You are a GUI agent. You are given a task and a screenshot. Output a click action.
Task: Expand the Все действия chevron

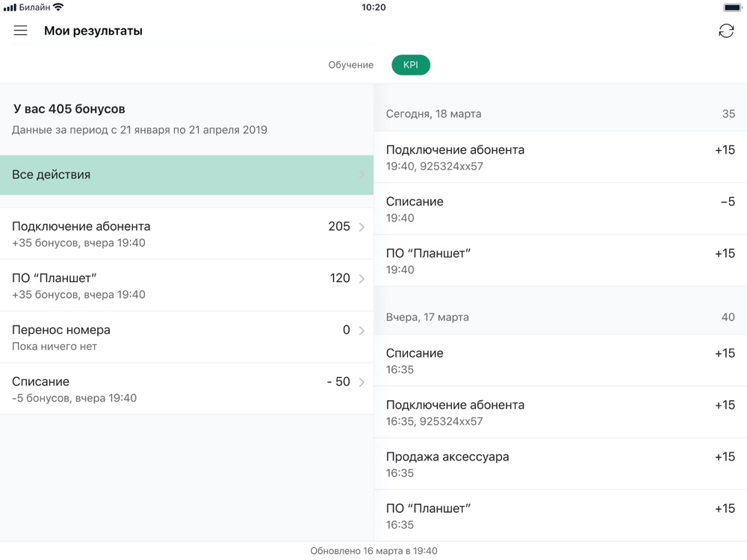(x=362, y=175)
